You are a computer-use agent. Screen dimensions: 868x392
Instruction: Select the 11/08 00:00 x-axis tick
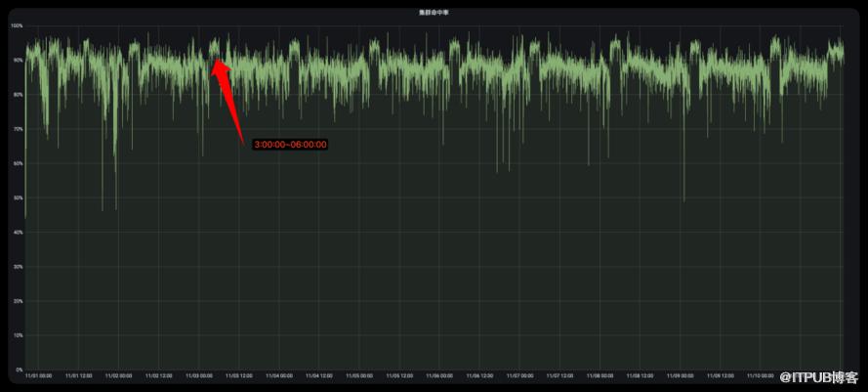coord(600,376)
